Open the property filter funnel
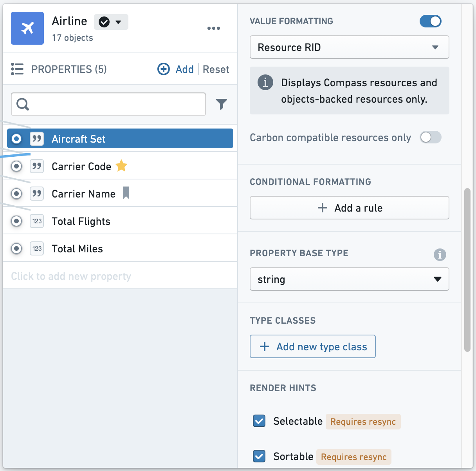 222,104
